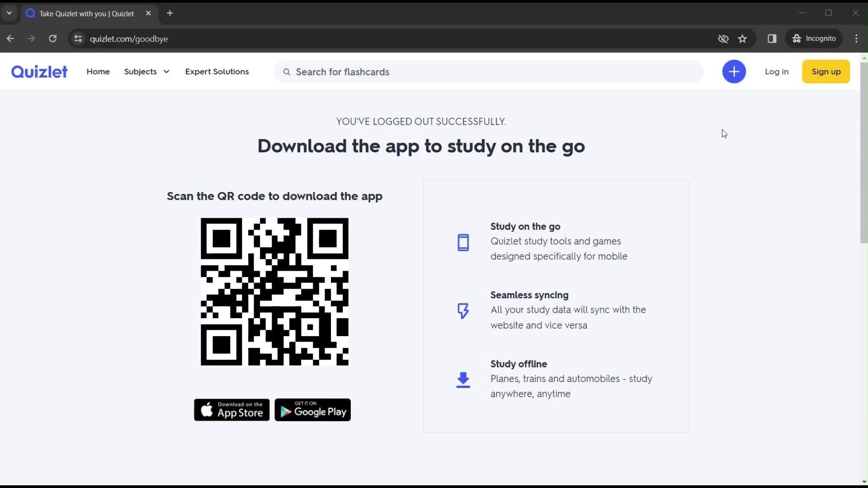This screenshot has width=868, height=488.
Task: Open the browser side panel icon
Action: 772,39
